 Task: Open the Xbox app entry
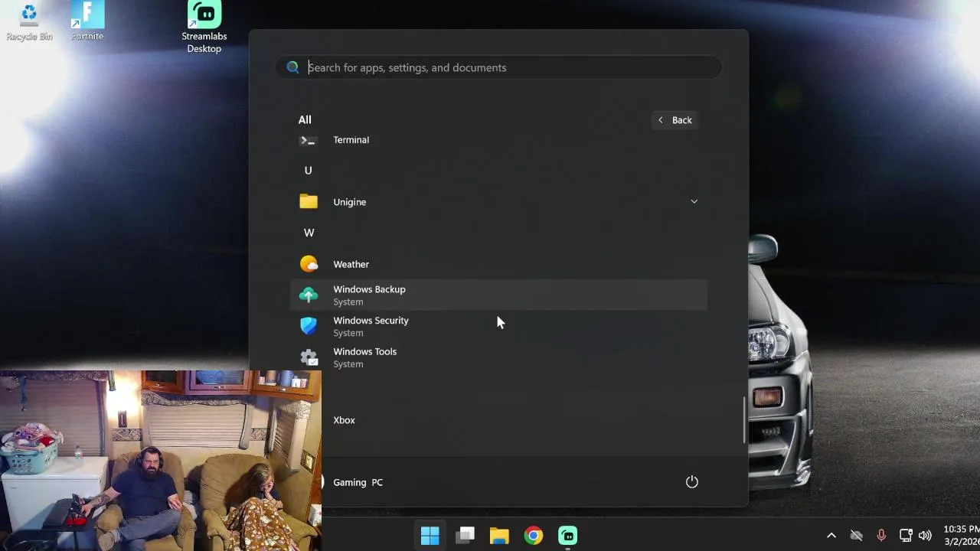tap(498, 420)
